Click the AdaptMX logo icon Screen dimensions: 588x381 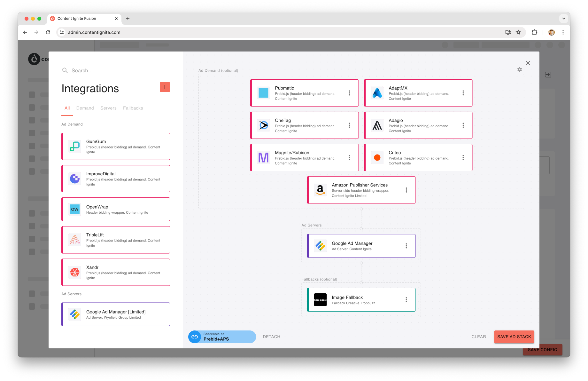coord(377,93)
